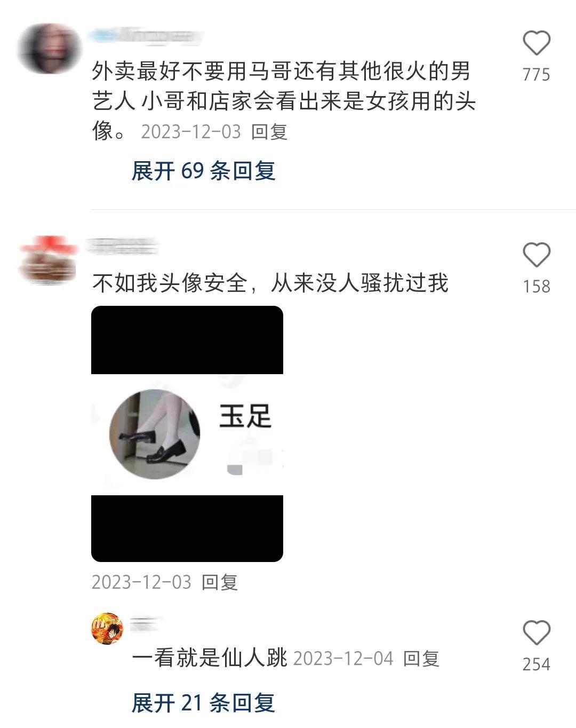The image size is (576, 728).
Task: Reply to the 不如我头像安全 comment
Action: coord(220,582)
